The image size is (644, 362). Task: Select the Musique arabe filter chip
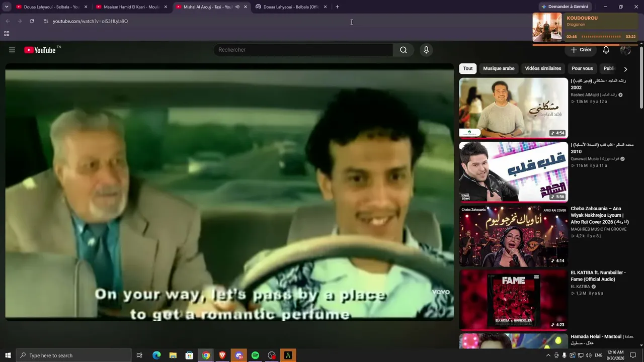(x=499, y=68)
